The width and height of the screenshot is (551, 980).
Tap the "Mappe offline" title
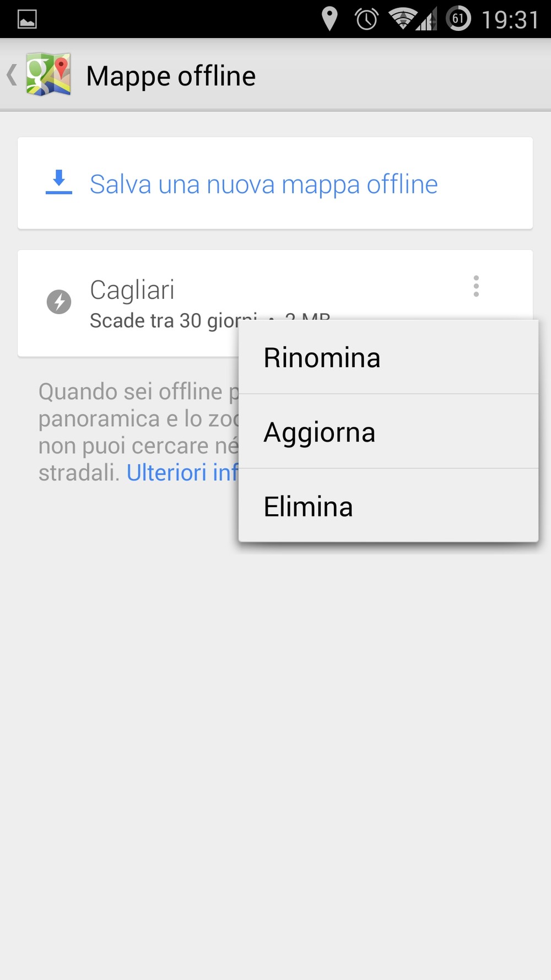tap(171, 76)
